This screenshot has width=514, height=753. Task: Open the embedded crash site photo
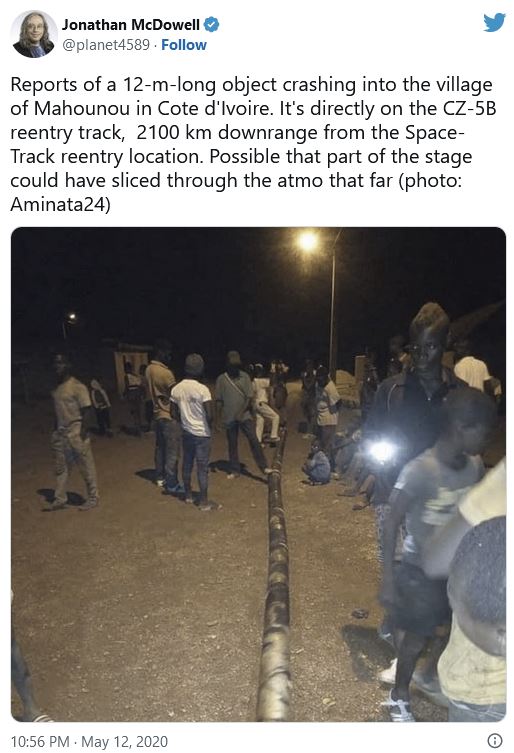pos(258,474)
